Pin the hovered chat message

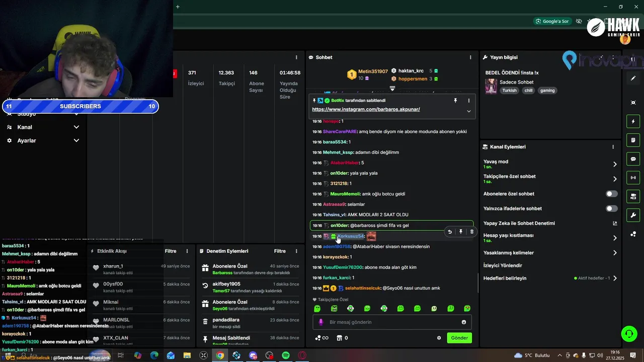(x=461, y=232)
